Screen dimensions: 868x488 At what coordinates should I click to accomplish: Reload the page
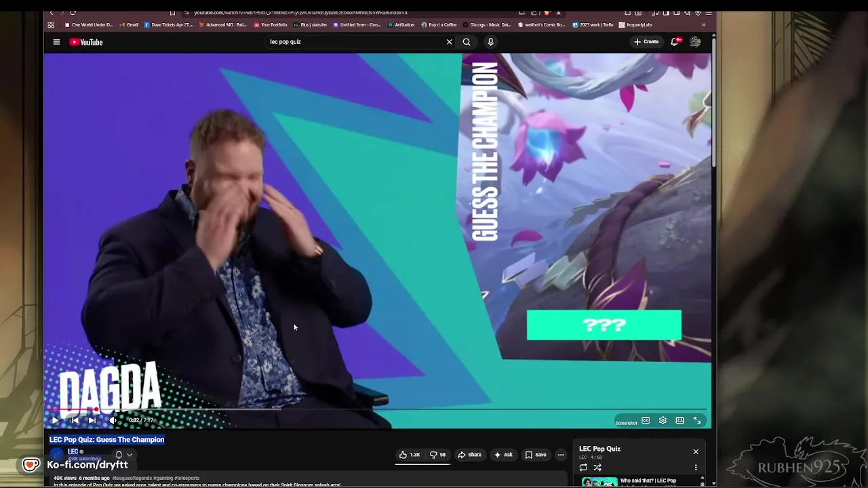point(73,12)
